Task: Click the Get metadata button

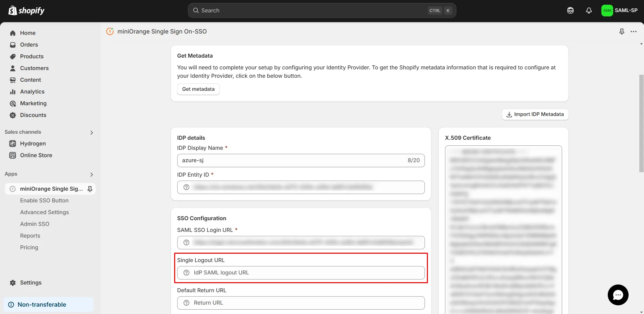Action: point(198,89)
